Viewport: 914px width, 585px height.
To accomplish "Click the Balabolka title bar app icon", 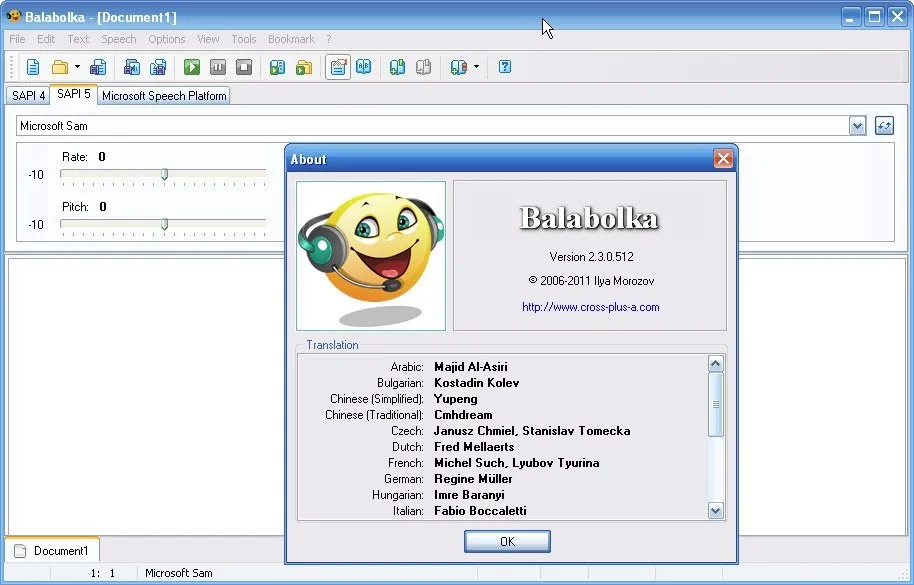I will click(13, 16).
